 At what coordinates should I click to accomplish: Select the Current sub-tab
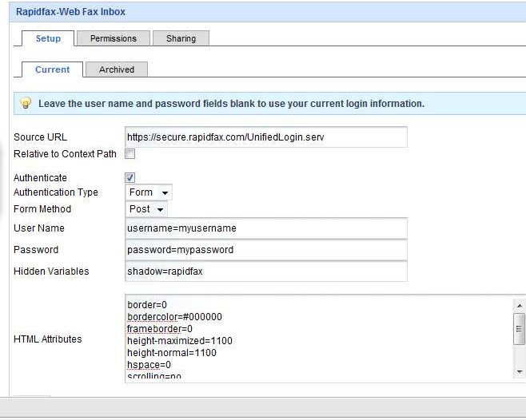pos(52,69)
